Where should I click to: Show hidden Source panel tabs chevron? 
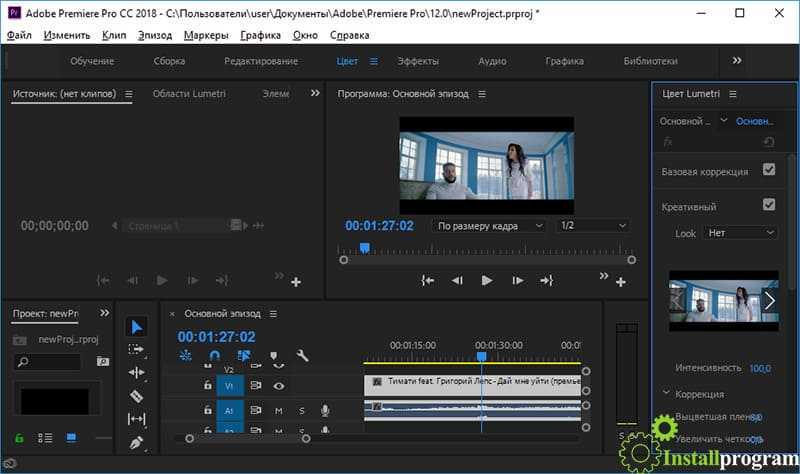point(315,93)
